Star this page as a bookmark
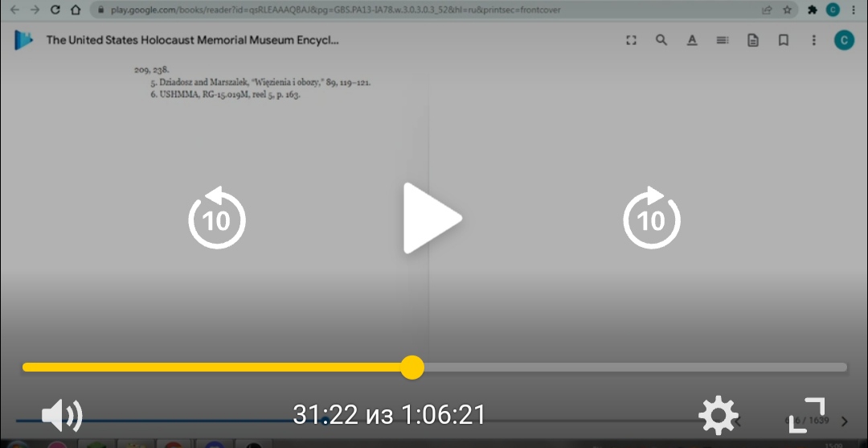Image resolution: width=868 pixels, height=448 pixels. [x=787, y=10]
